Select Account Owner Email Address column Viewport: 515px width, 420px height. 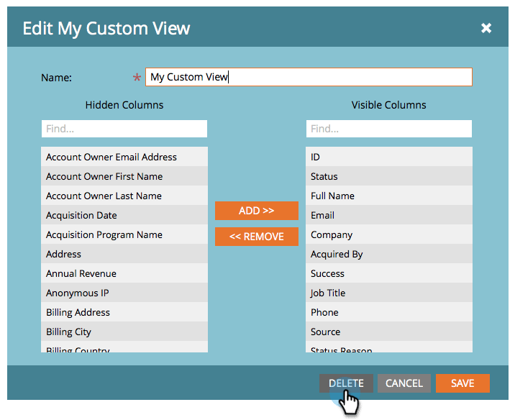(124, 157)
